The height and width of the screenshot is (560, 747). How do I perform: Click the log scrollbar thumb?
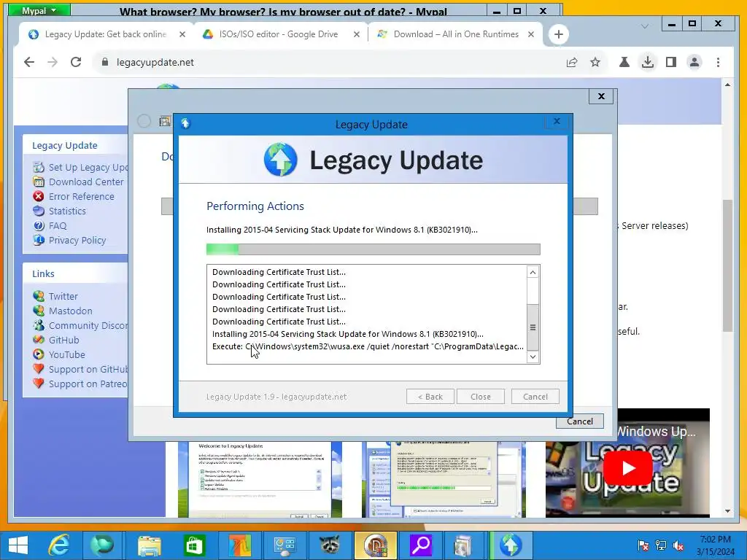pyautogui.click(x=533, y=327)
